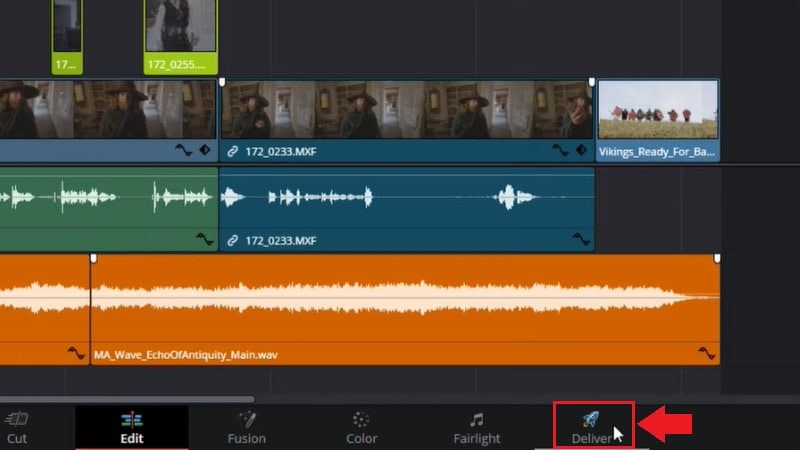Click curve icon on 172_0233.MXF audio clip
The width and height of the screenshot is (800, 450).
pyautogui.click(x=581, y=239)
